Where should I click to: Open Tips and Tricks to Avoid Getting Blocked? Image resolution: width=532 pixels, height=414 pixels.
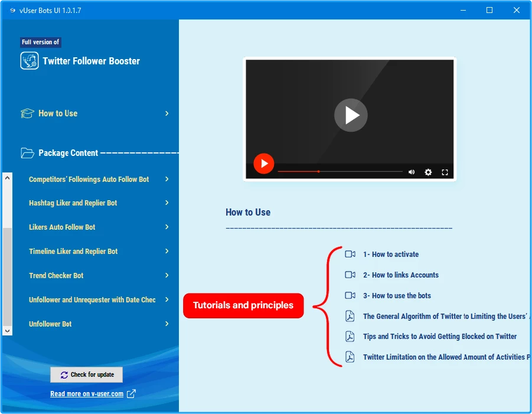pos(440,336)
